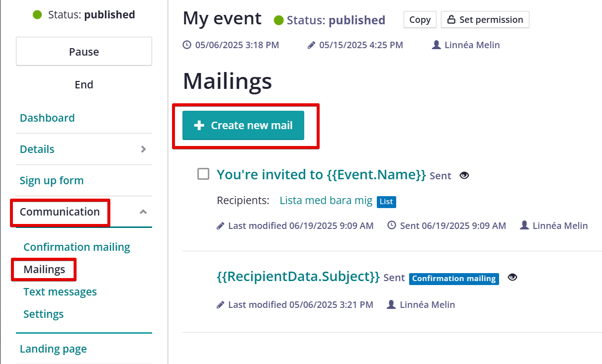Click the End event link
The width and height of the screenshot is (602, 364).
[84, 84]
